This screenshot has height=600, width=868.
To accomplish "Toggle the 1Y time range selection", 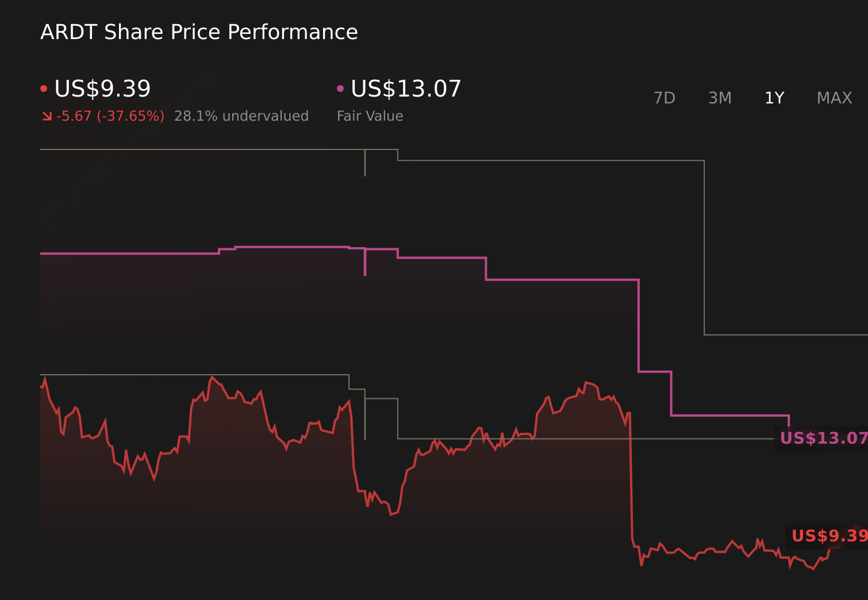I will coord(774,98).
